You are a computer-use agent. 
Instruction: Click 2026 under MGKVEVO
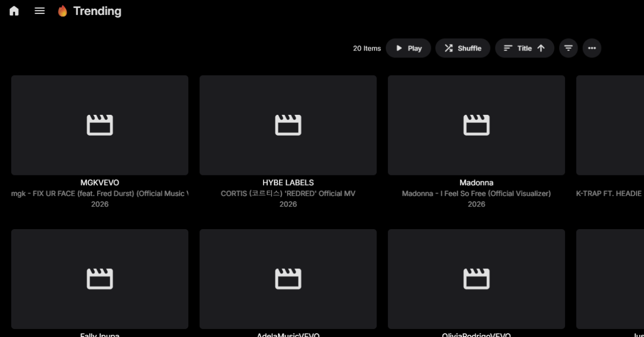click(x=100, y=204)
